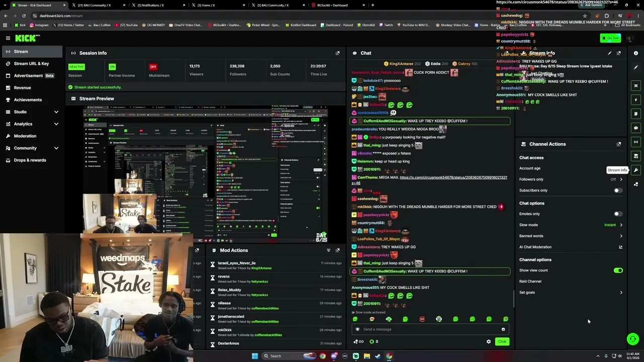Reload the browser page
This screenshot has height=362, width=644.
(24, 16)
